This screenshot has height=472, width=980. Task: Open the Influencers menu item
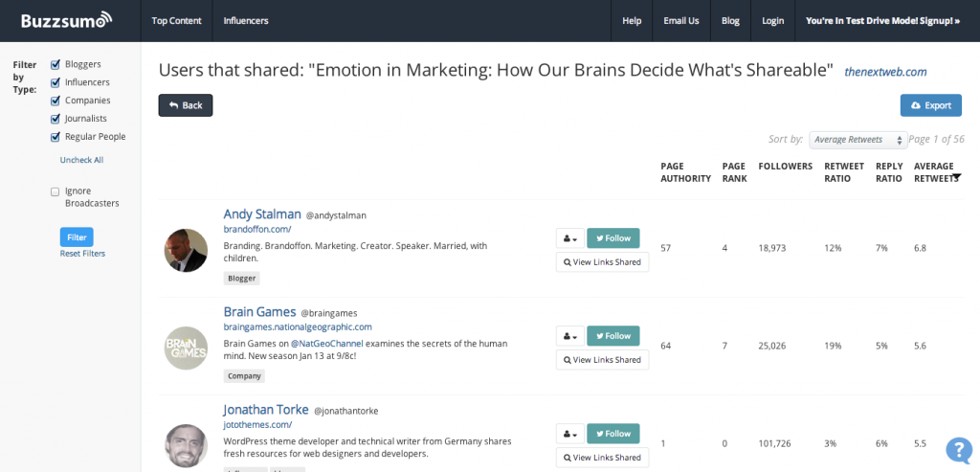tap(246, 21)
